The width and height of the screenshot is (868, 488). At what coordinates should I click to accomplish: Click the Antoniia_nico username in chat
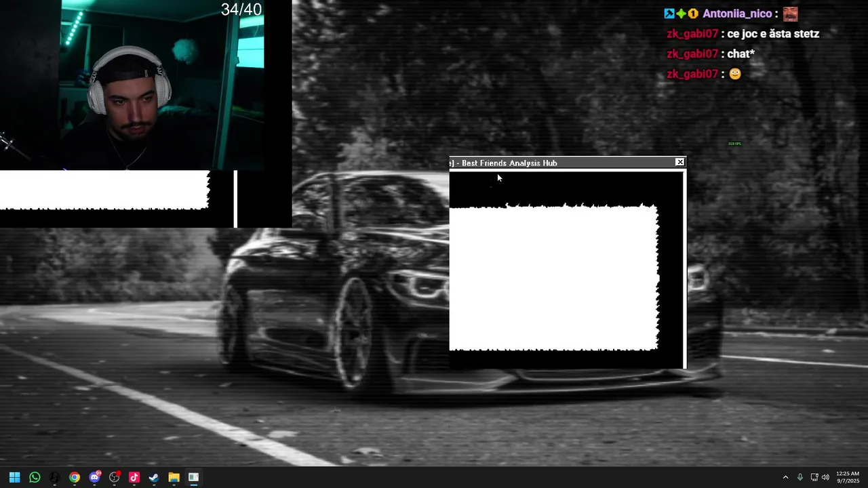point(737,14)
